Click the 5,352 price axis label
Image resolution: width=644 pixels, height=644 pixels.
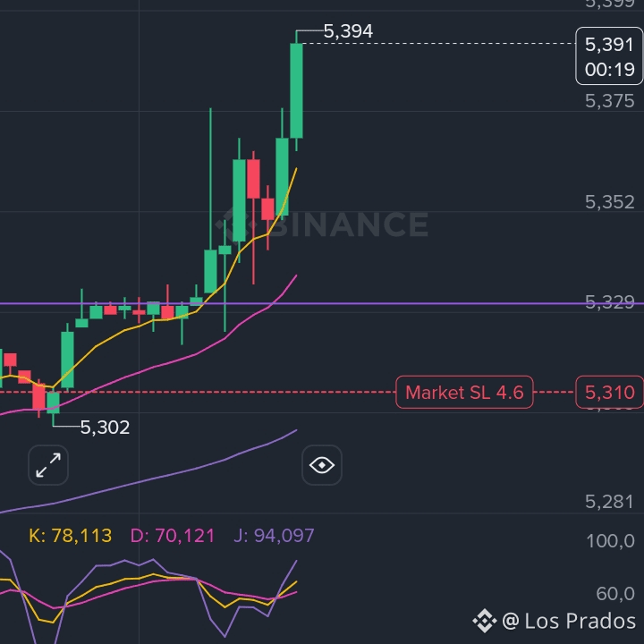click(609, 202)
